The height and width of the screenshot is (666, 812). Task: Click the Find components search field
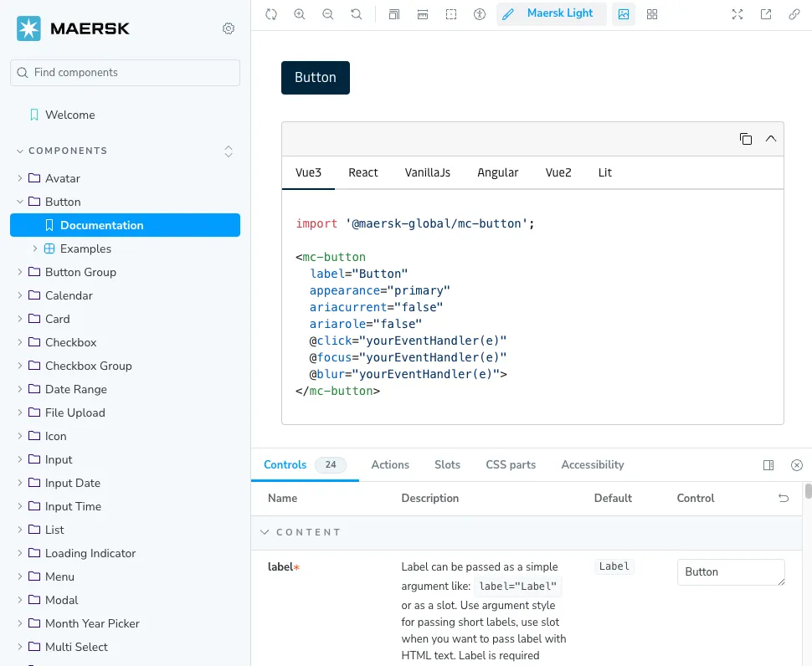[x=125, y=73]
